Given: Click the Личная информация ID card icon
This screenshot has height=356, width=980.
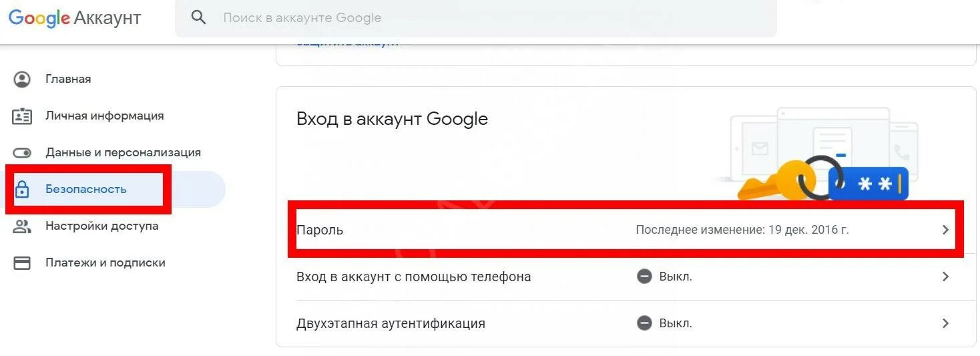Looking at the screenshot, I should point(22,116).
